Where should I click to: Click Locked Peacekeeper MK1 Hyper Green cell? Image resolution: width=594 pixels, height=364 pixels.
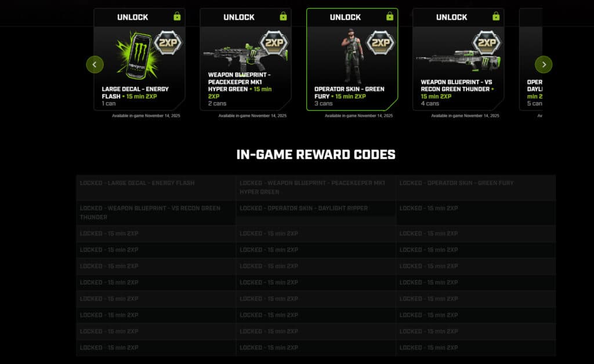(x=316, y=188)
